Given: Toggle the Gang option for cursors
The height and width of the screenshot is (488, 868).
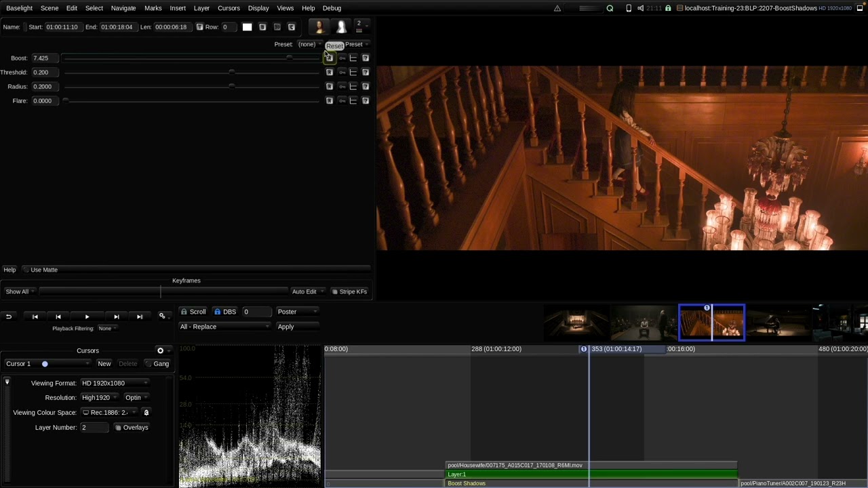Looking at the screenshot, I should pyautogui.click(x=157, y=364).
